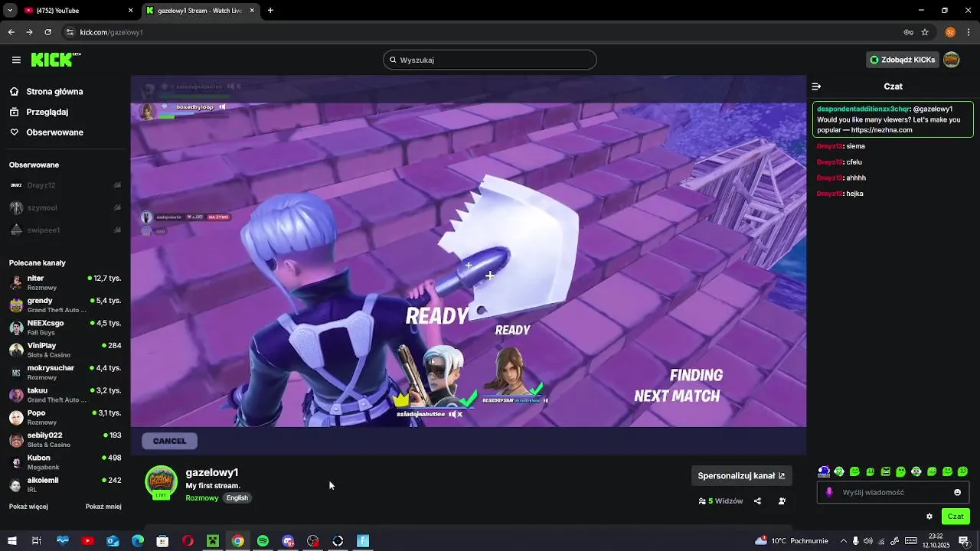Viewport: 980px width, 551px height.
Task: Collapse list with Pokaż mniej
Action: click(103, 507)
